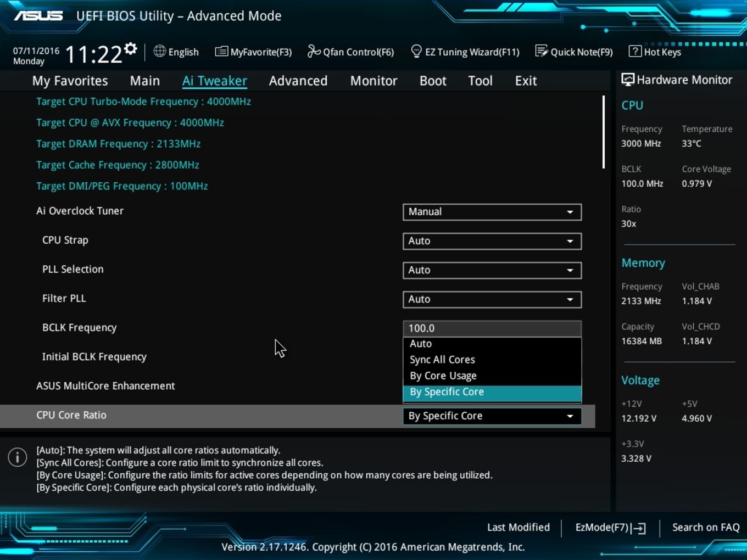The image size is (747, 560).
Task: Click the Last Modified button
Action: pos(519,528)
